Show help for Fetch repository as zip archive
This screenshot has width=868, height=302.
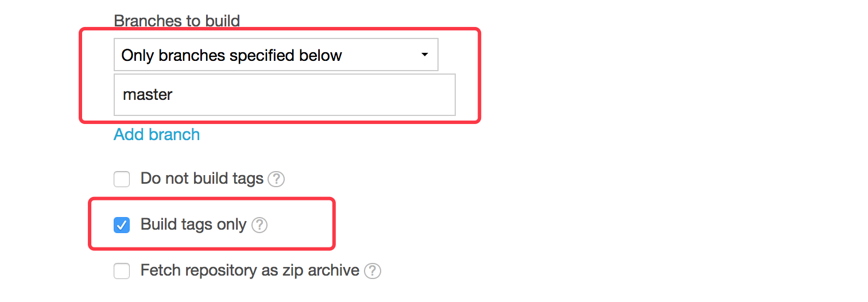[x=373, y=270]
